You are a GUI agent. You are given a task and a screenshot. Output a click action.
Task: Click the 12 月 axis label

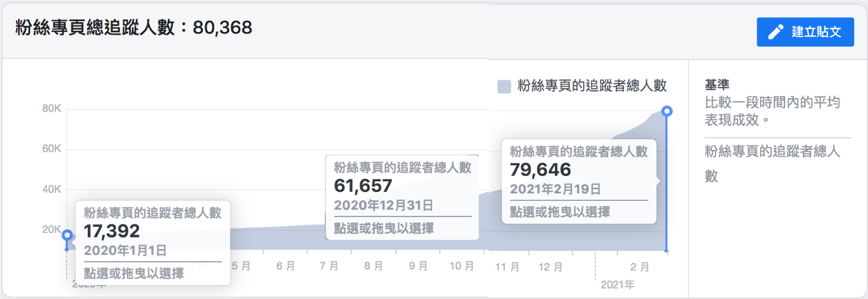click(550, 267)
